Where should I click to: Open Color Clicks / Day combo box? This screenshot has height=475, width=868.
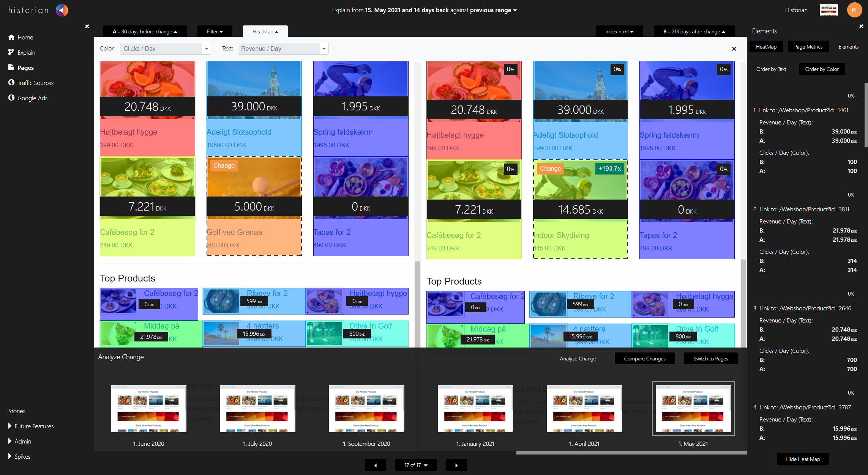coord(165,49)
